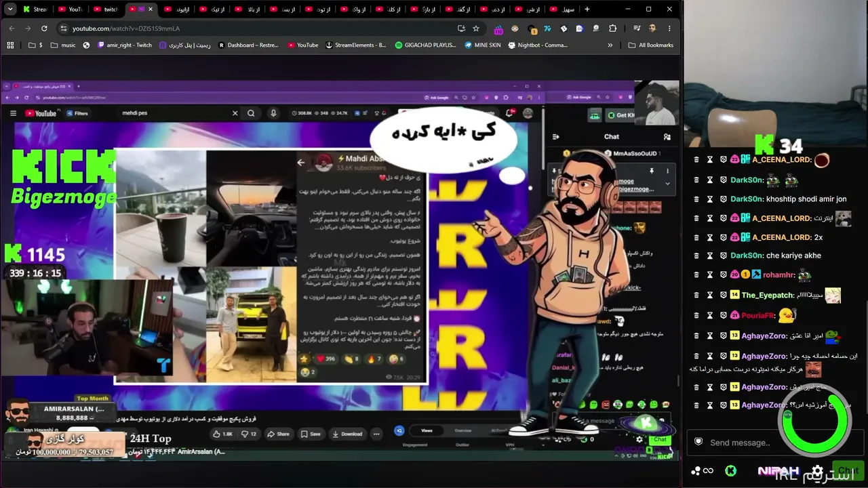This screenshot has width=868, height=488.
Task: Close the active YouTube tab
Action: tap(150, 9)
